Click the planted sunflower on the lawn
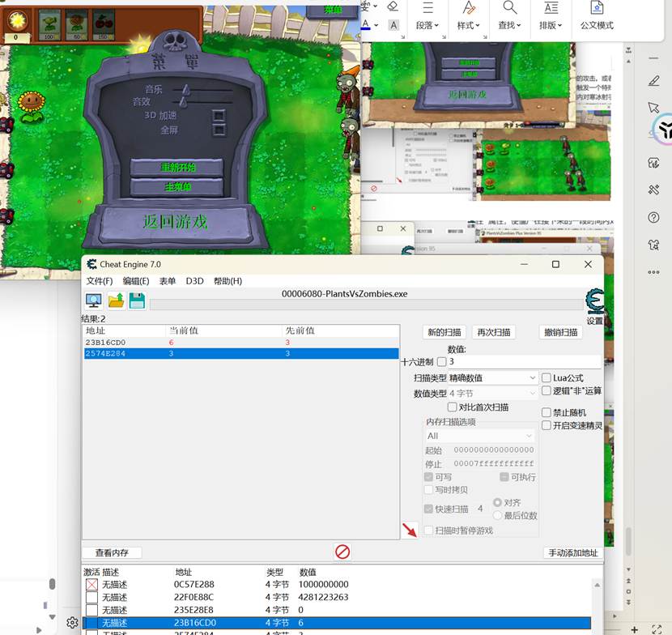Viewport: 672px width, 635px height. click(x=32, y=105)
